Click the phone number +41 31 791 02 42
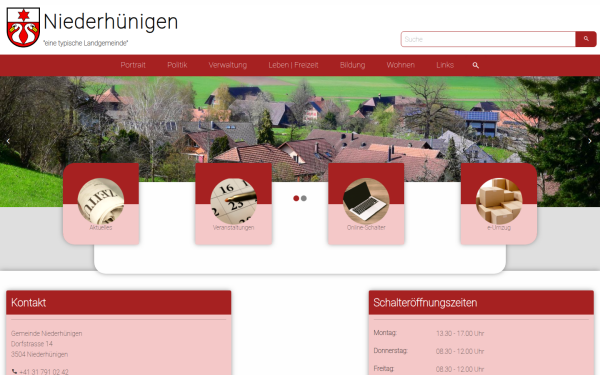 [x=44, y=372]
